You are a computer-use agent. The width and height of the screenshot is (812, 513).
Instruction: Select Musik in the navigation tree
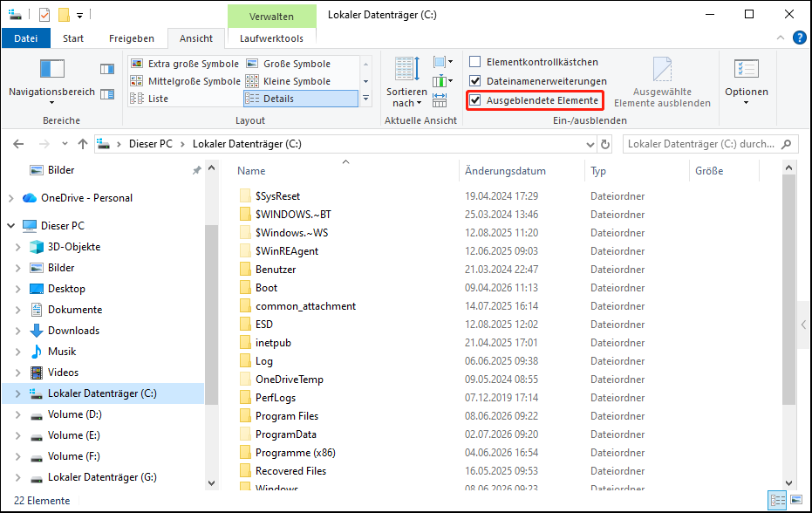click(x=62, y=352)
